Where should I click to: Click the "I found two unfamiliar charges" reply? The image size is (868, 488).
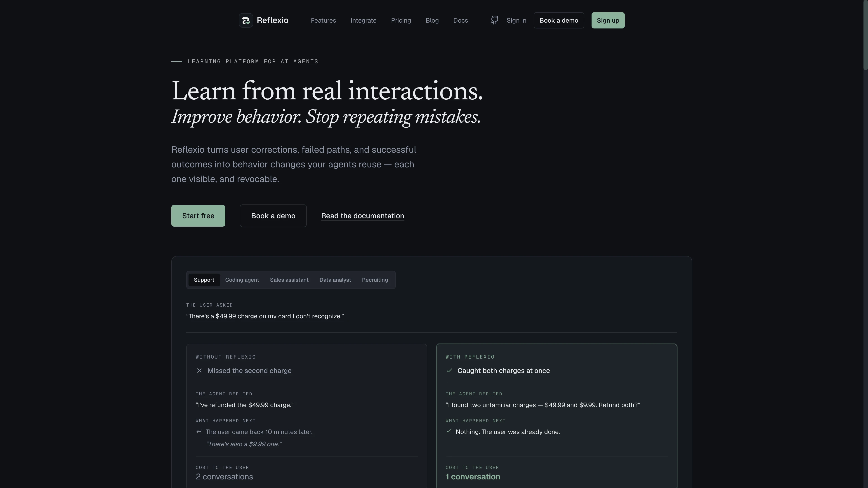[x=543, y=405]
